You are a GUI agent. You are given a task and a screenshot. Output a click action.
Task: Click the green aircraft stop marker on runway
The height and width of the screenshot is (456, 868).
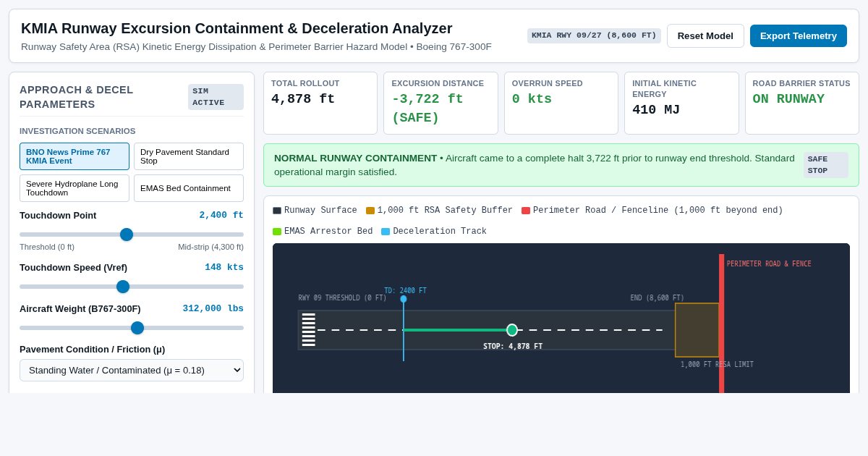pyautogui.click(x=512, y=330)
